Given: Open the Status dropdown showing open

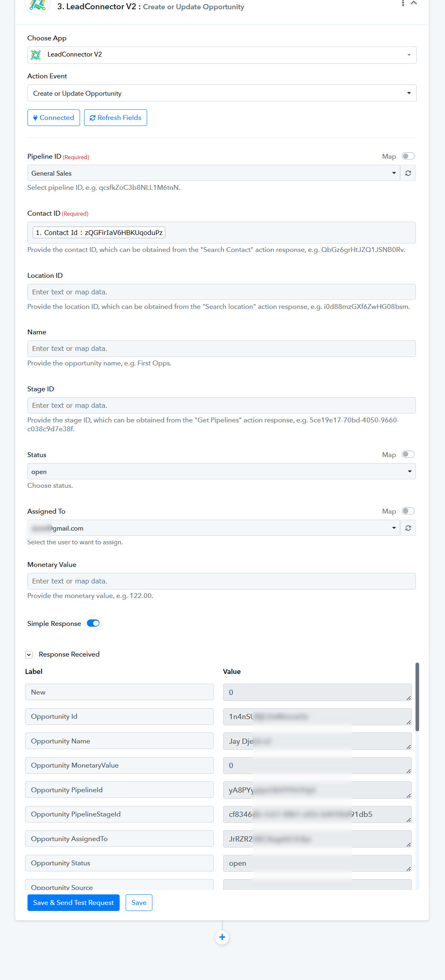Looking at the screenshot, I should click(221, 472).
